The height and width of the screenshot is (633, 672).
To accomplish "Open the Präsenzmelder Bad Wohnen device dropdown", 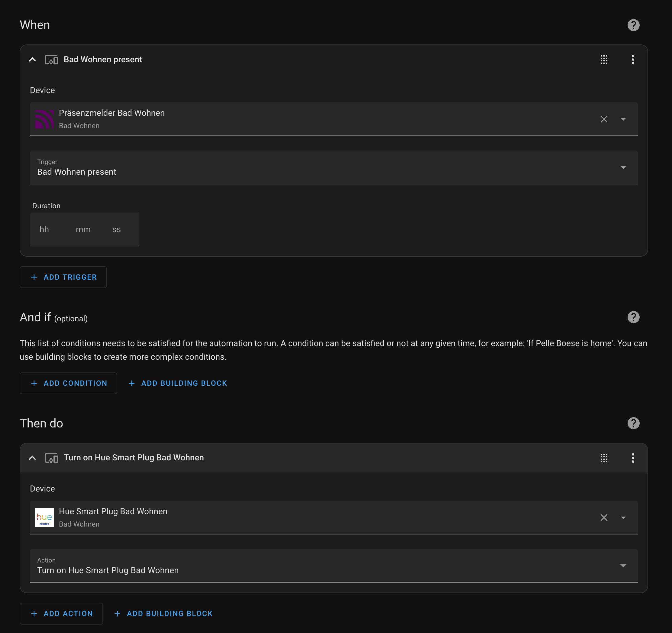I will click(623, 119).
